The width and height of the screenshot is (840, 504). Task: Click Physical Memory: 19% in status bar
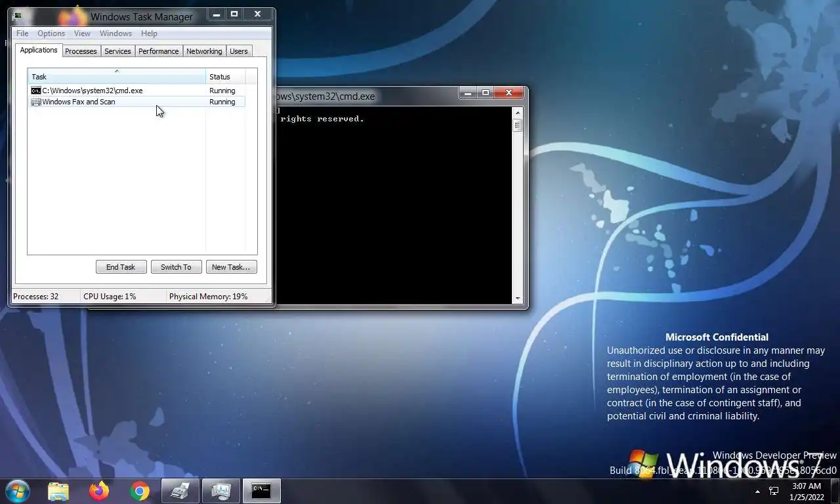pyautogui.click(x=208, y=297)
